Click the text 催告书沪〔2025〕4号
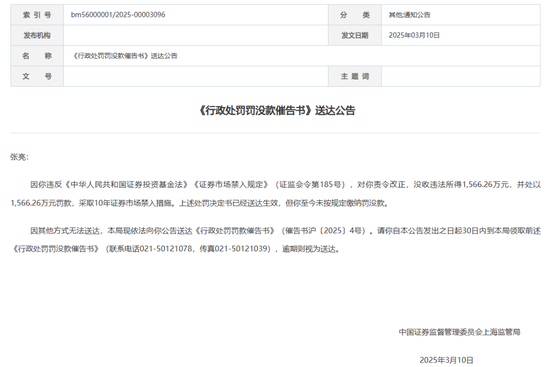 tap(325, 231)
